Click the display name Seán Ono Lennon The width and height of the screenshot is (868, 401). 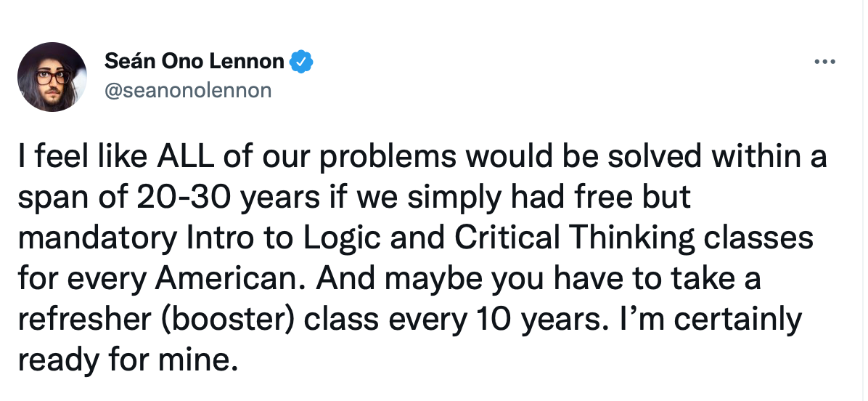[x=194, y=62]
